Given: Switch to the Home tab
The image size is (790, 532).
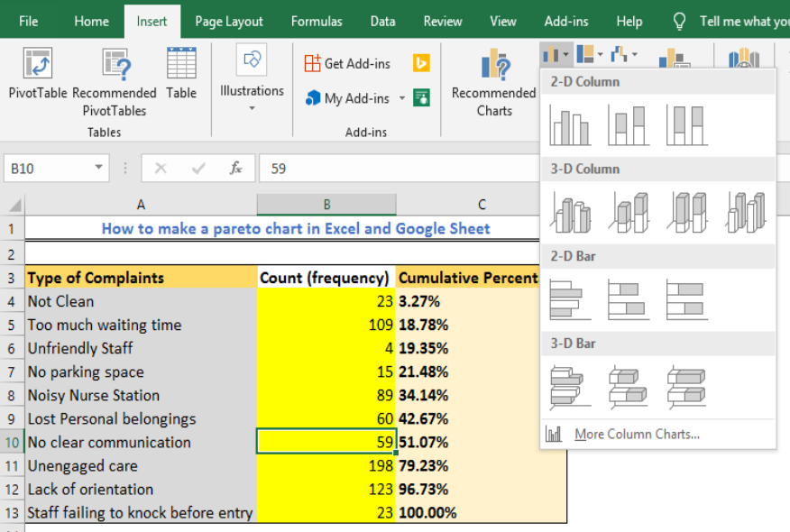Looking at the screenshot, I should (x=91, y=21).
